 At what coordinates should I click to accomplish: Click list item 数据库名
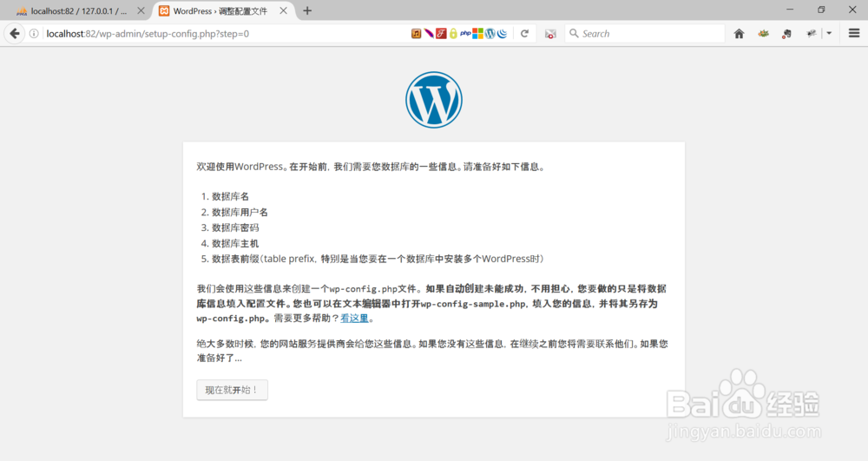pos(230,196)
